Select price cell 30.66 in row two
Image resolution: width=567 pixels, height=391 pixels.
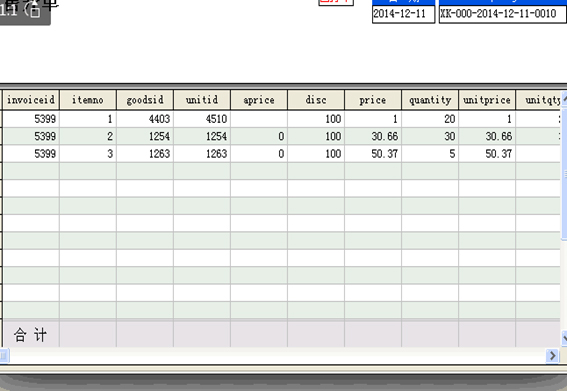tap(373, 136)
